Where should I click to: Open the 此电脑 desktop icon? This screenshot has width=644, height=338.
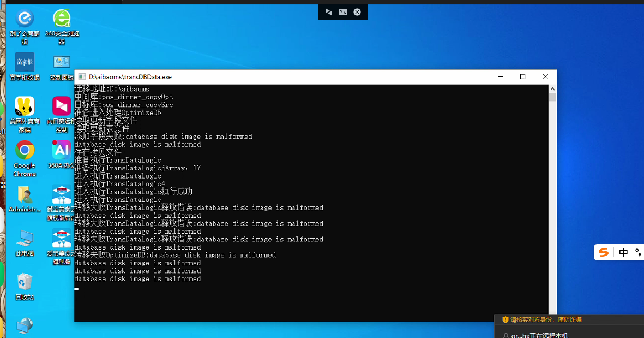coord(25,239)
